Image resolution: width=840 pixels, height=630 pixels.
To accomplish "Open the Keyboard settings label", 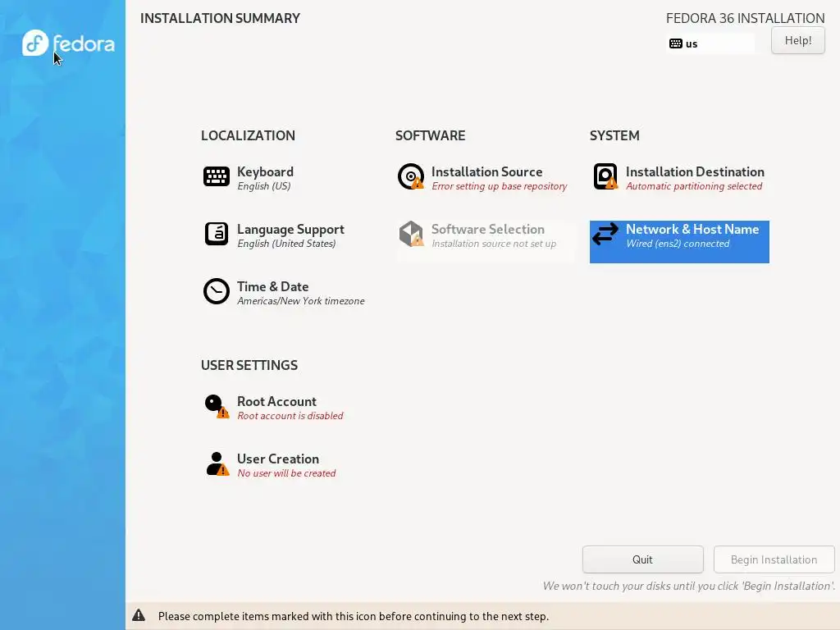I will tap(265, 172).
